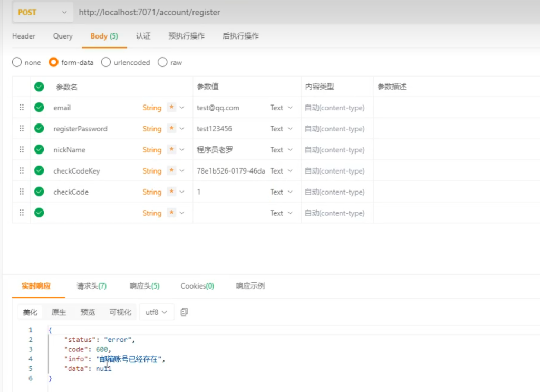Click drag handle icon of email row
The image size is (540, 392).
click(x=22, y=107)
